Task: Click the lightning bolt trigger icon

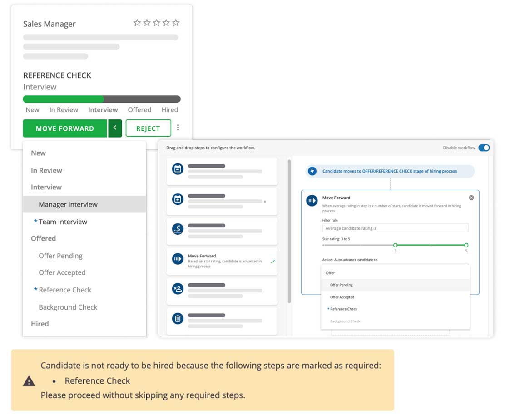Action: [312, 171]
